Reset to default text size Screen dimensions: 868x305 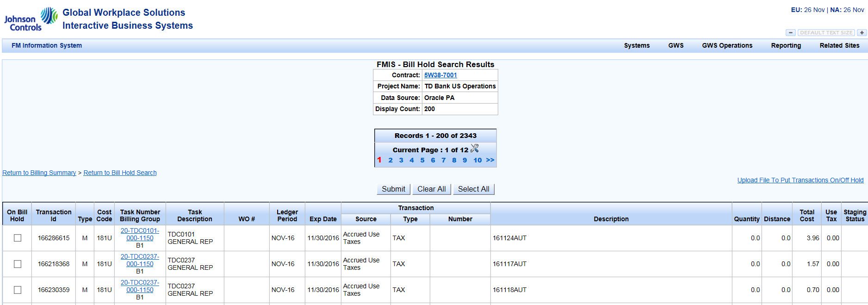click(x=826, y=33)
